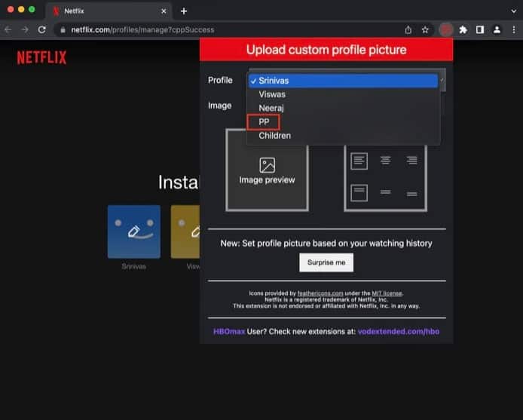Click the Netflix logo
Image resolution: width=523 pixels, height=420 pixels.
click(41, 57)
